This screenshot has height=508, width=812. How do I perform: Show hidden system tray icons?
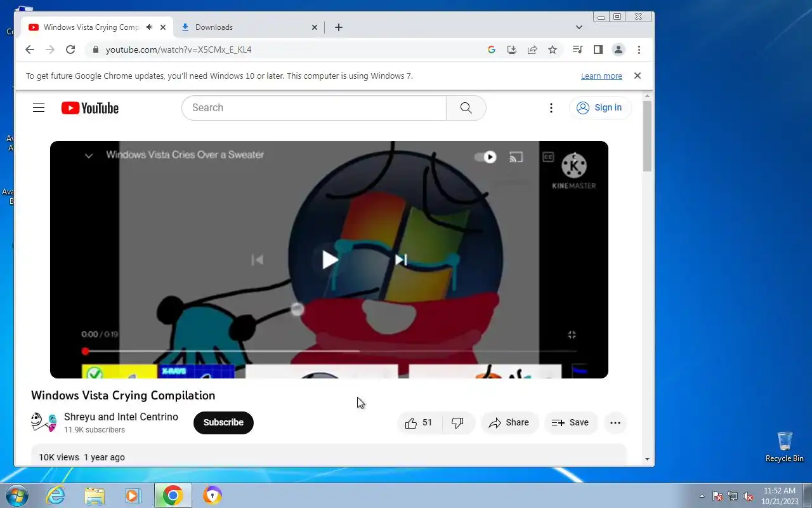(702, 496)
